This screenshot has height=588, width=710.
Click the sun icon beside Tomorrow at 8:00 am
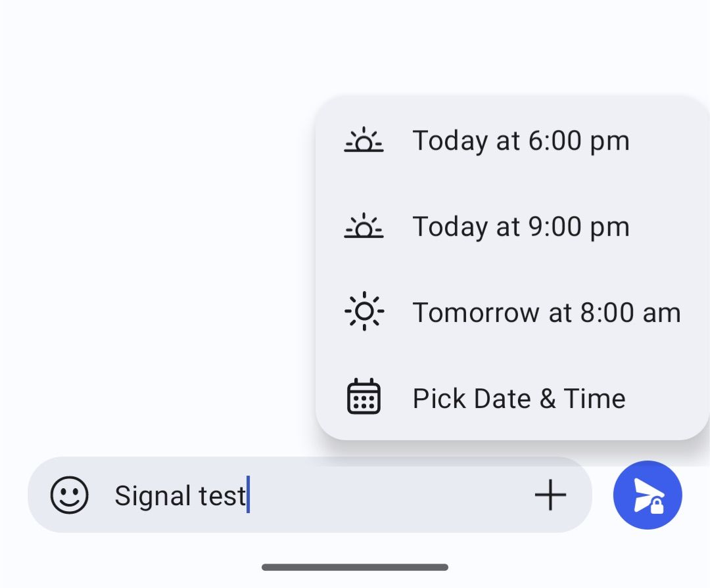coord(364,311)
